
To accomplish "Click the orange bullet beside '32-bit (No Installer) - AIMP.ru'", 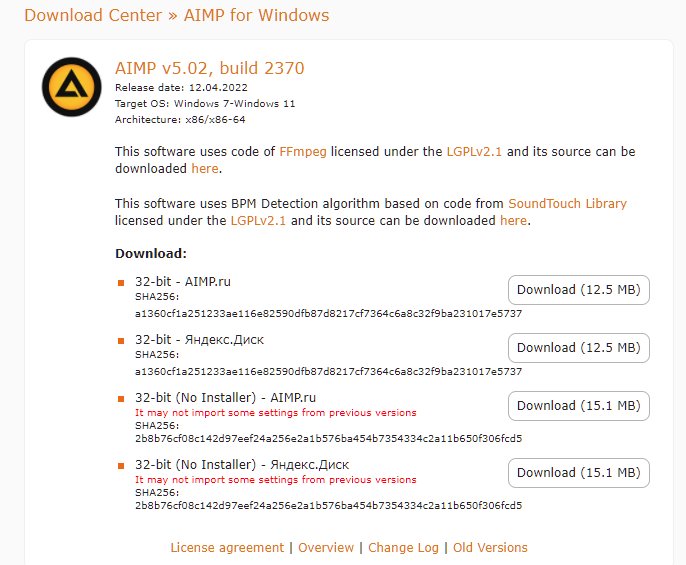I will pos(121,399).
